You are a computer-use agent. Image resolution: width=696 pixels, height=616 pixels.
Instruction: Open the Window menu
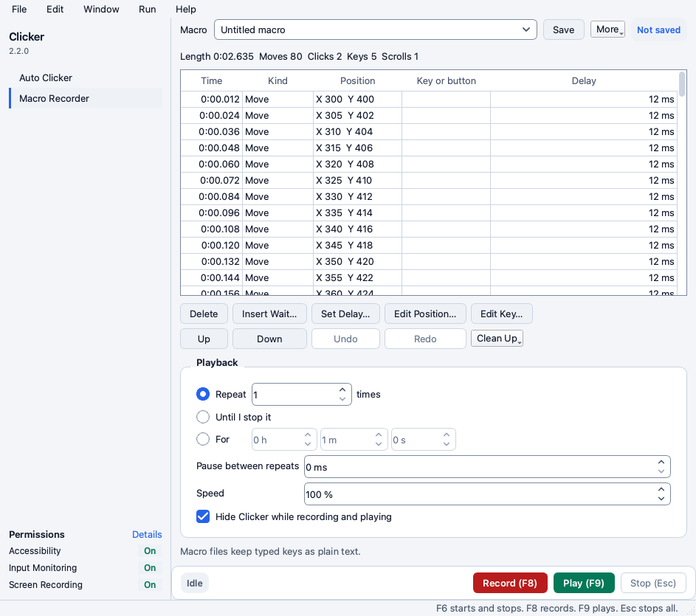(101, 10)
